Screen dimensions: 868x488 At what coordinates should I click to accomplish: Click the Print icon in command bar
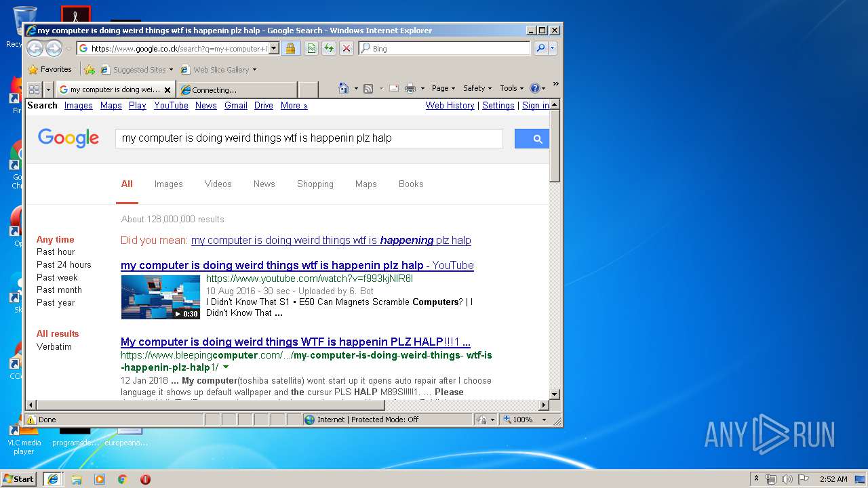tap(410, 88)
